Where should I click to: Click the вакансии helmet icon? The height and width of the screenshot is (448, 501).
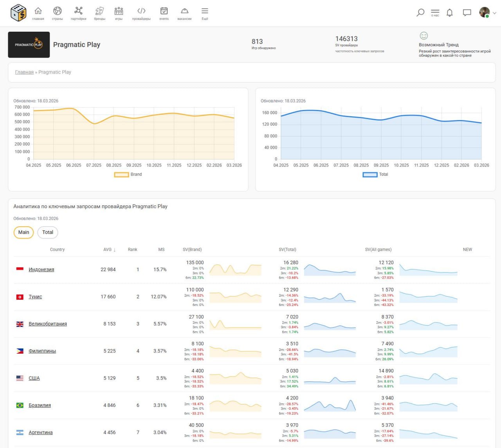click(184, 11)
